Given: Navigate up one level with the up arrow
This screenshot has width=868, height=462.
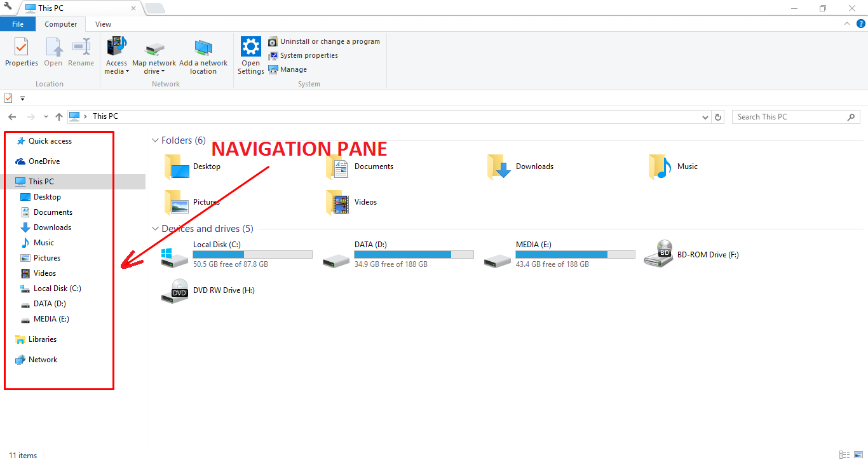Looking at the screenshot, I should (x=58, y=116).
